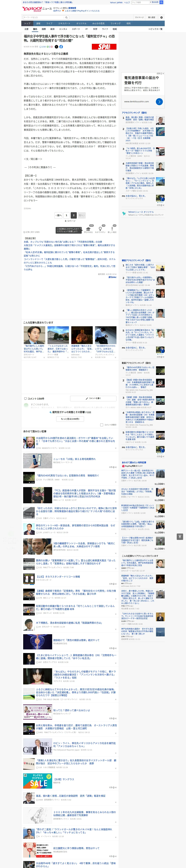
Task: Dismiss the 執行猶予にした裁判官 recommended card
Action: point(44,357)
